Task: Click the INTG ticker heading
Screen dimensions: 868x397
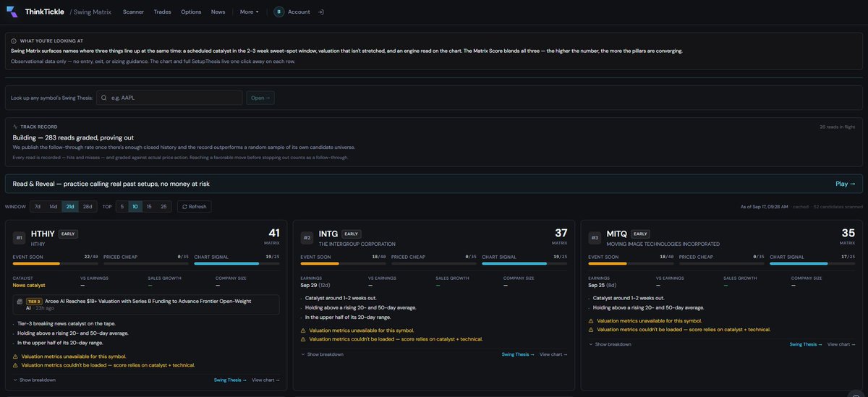Action: click(x=328, y=234)
